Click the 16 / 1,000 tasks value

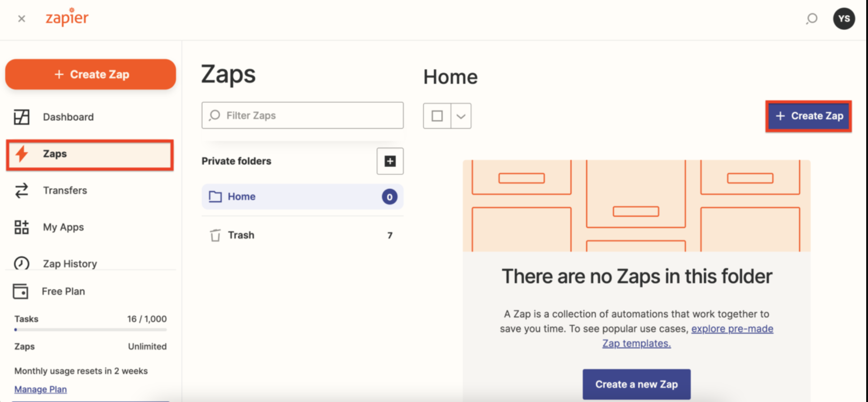[147, 319]
